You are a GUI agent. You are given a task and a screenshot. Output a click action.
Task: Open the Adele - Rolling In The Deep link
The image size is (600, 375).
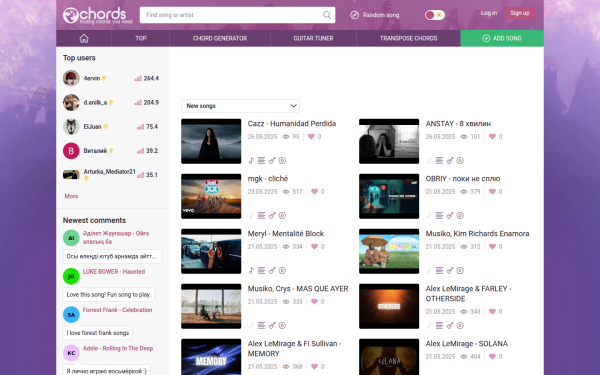coord(118,348)
